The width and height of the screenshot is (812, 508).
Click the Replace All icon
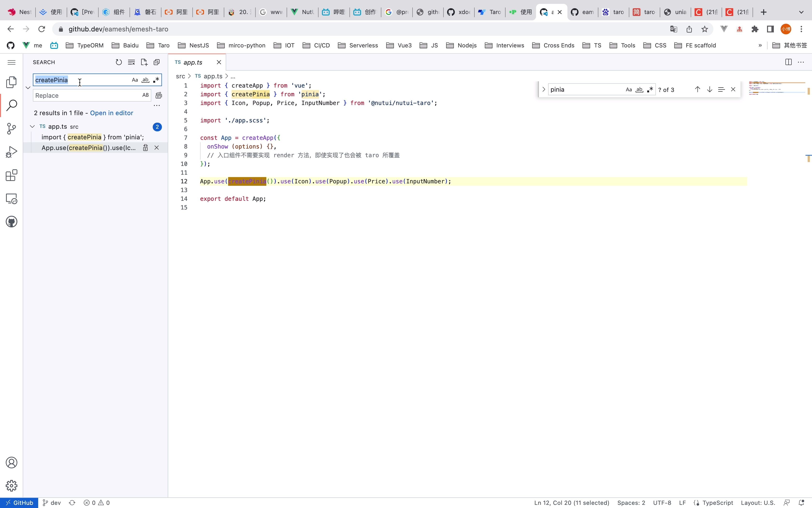point(159,95)
